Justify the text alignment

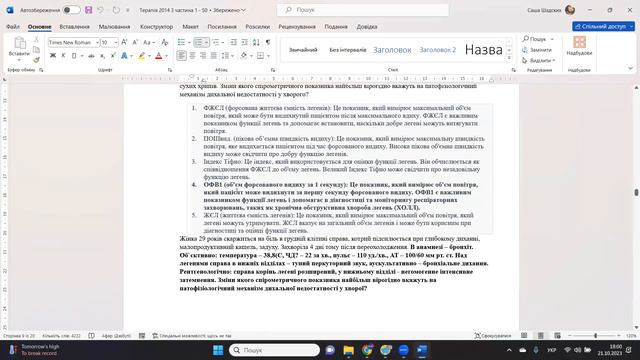[x=213, y=56]
